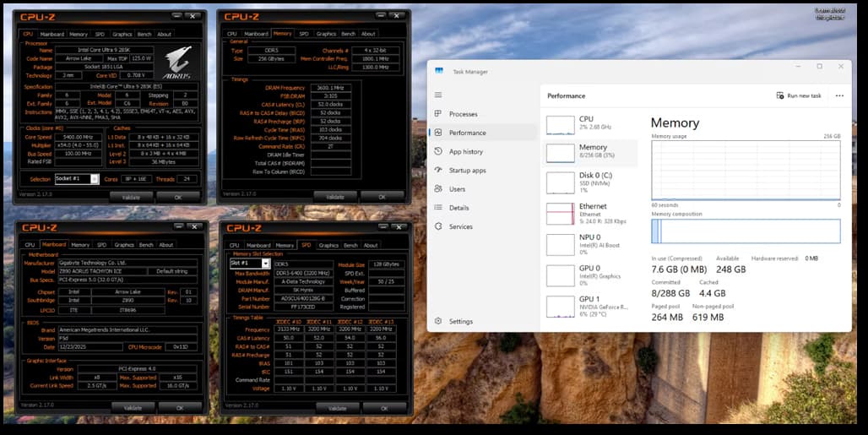This screenshot has height=435, width=868.
Task: Open Memory tab in CPU-Z Motherboard window
Action: click(80, 245)
